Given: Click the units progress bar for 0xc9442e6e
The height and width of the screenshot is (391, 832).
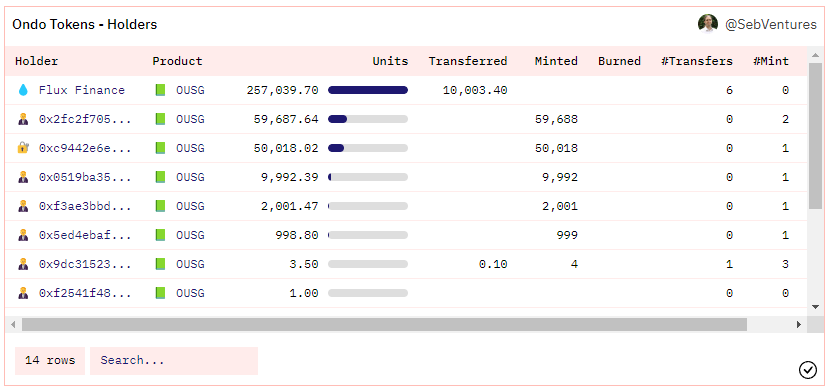Looking at the screenshot, I should click(x=368, y=148).
